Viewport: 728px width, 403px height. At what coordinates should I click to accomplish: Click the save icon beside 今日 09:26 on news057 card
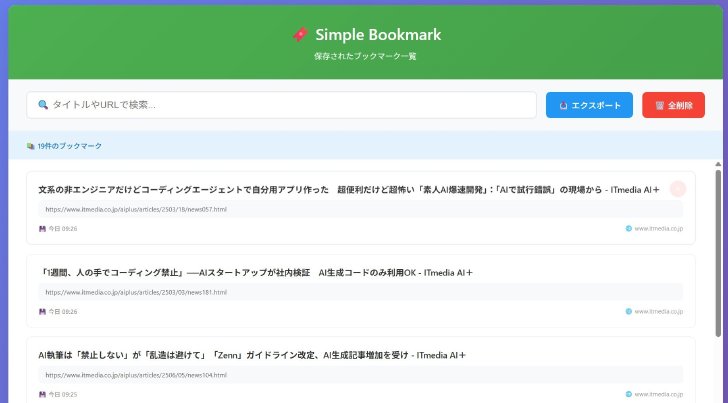pos(42,229)
